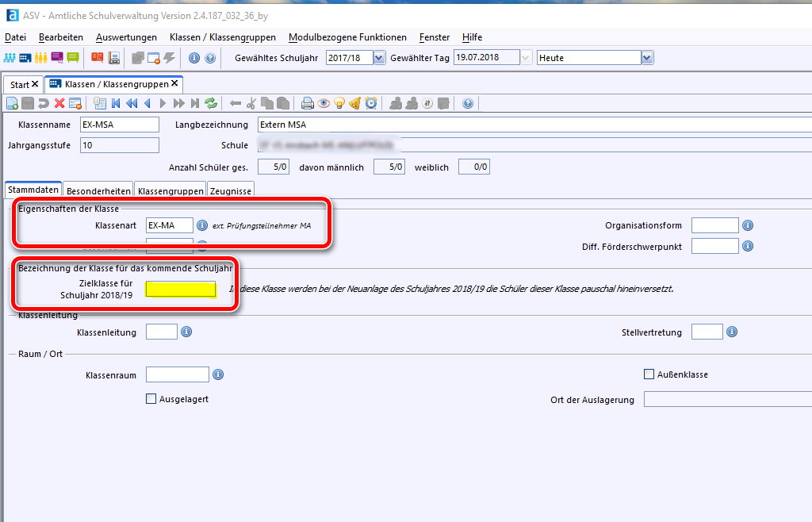The image size is (812, 522).
Task: Click the Ort der Auslagerung field
Action: pyautogui.click(x=728, y=399)
